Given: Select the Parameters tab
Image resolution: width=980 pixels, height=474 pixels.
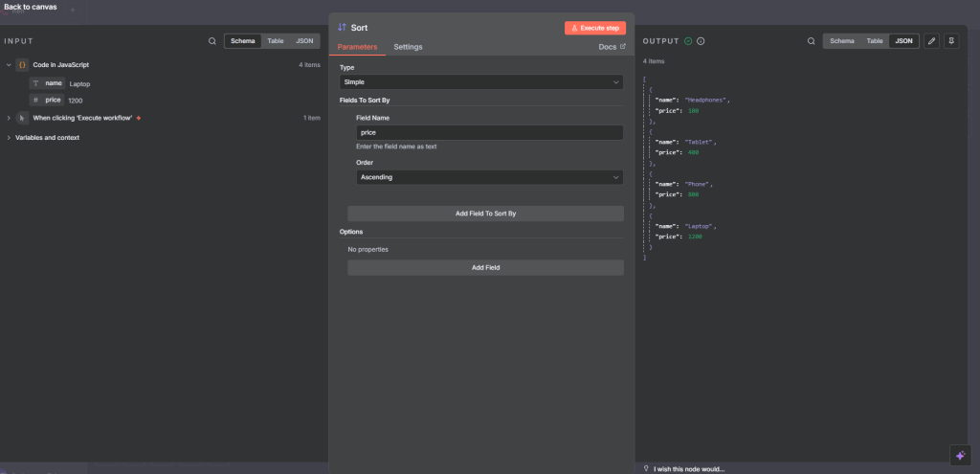Looking at the screenshot, I should tap(357, 47).
